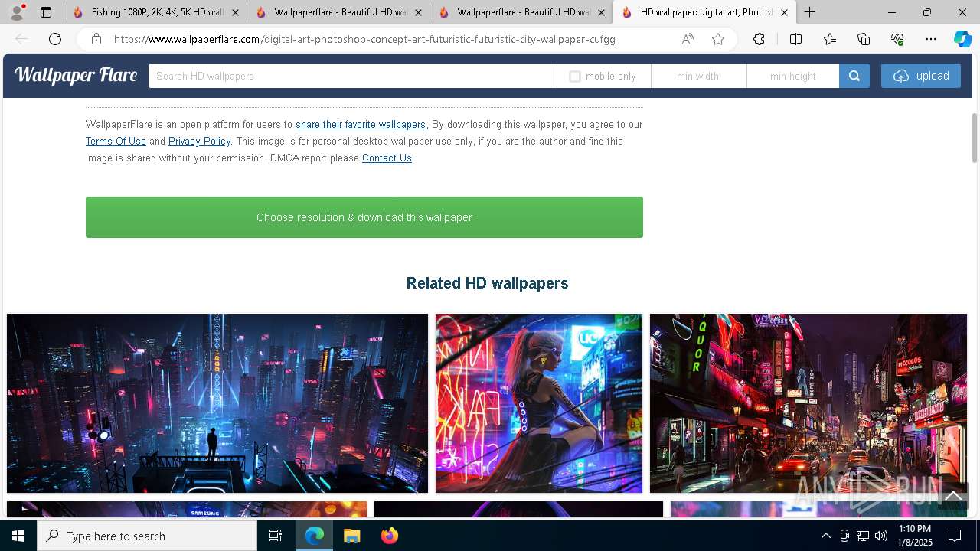Open the network status icon

coord(863,536)
